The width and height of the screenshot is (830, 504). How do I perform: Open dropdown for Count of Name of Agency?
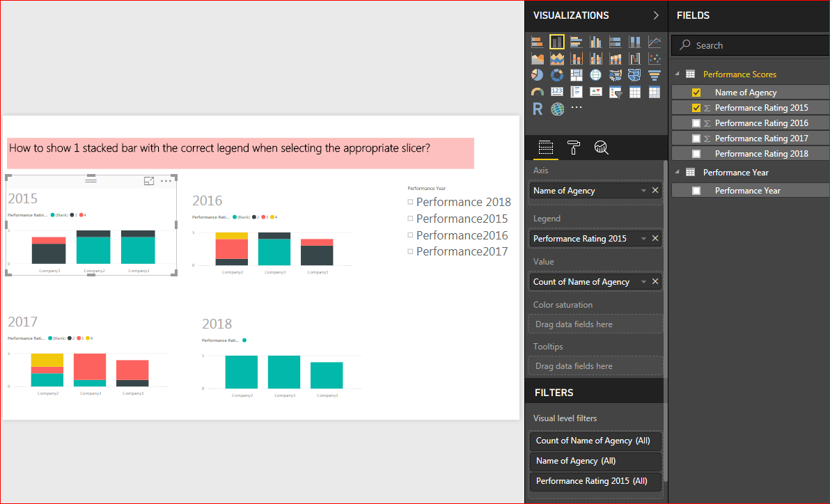point(643,282)
